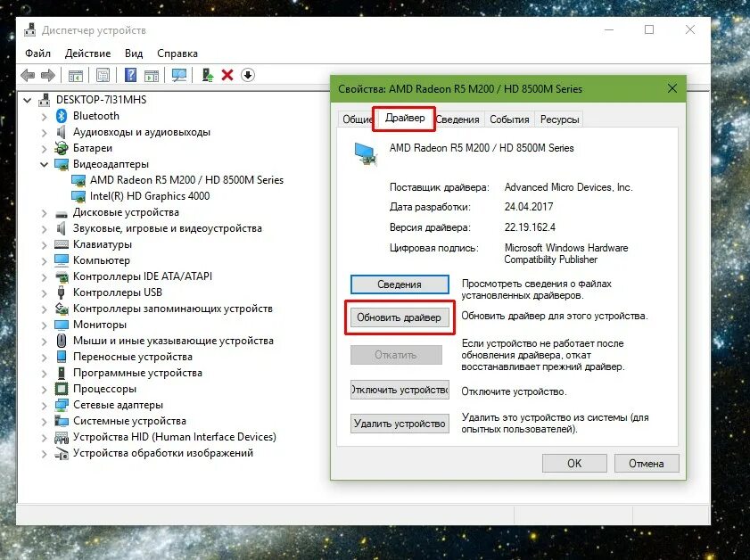This screenshot has height=560, width=750.
Task: Switch to the Сведения tab
Action: (x=457, y=119)
